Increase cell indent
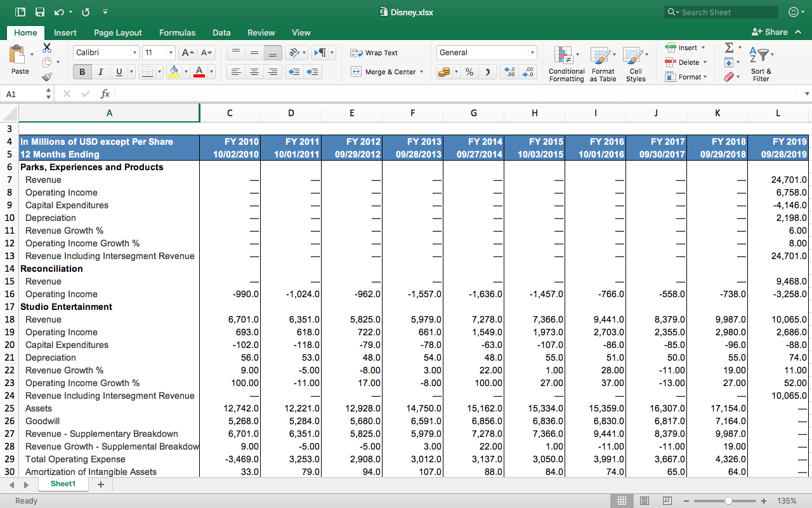Image resolution: width=812 pixels, height=508 pixels. click(x=313, y=72)
